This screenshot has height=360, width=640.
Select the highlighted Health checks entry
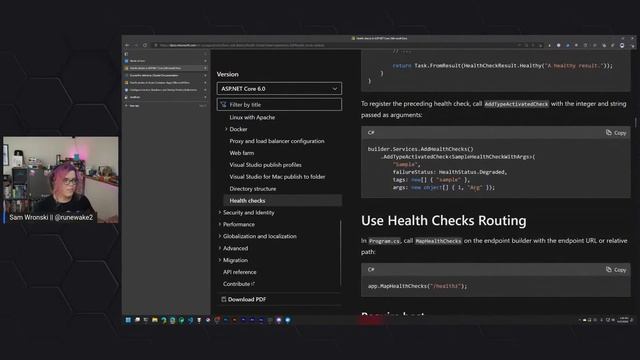click(282, 200)
